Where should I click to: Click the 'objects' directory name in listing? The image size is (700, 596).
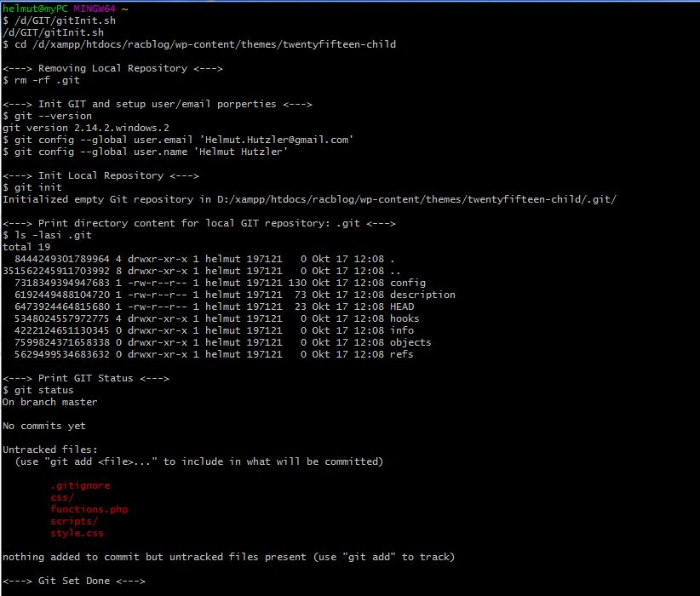click(x=410, y=342)
